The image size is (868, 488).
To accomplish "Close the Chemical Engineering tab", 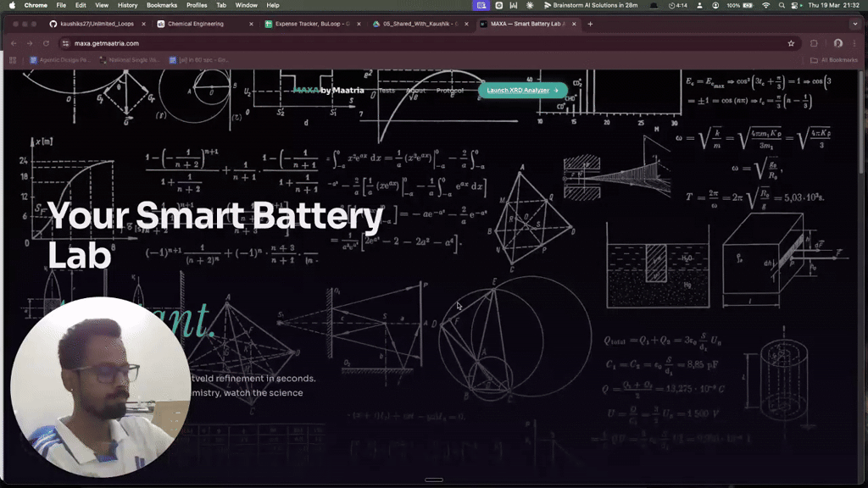I will pos(251,24).
